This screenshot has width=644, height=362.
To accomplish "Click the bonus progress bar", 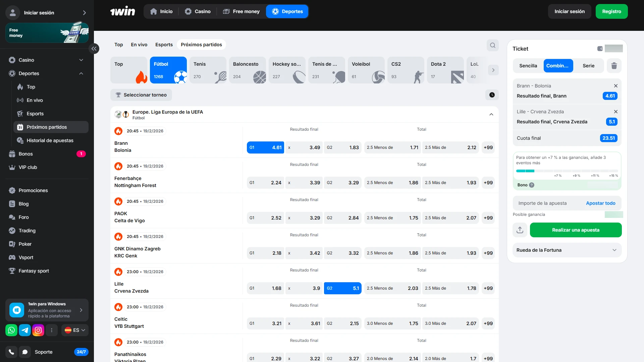I will 567,171.
